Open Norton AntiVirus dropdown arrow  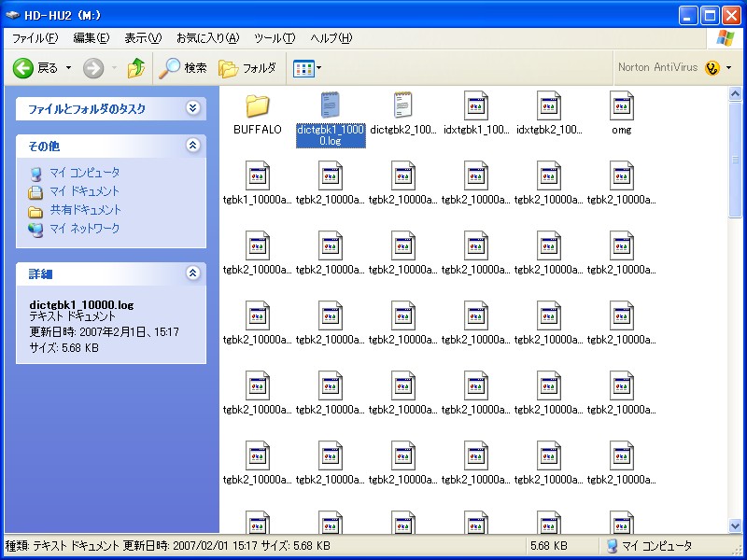[727, 68]
